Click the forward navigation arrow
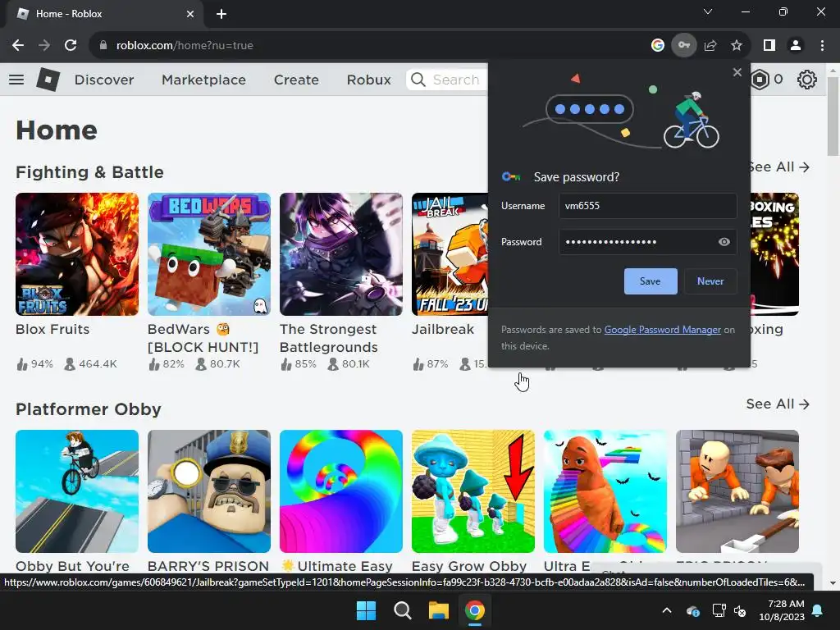840x630 pixels. click(x=44, y=46)
